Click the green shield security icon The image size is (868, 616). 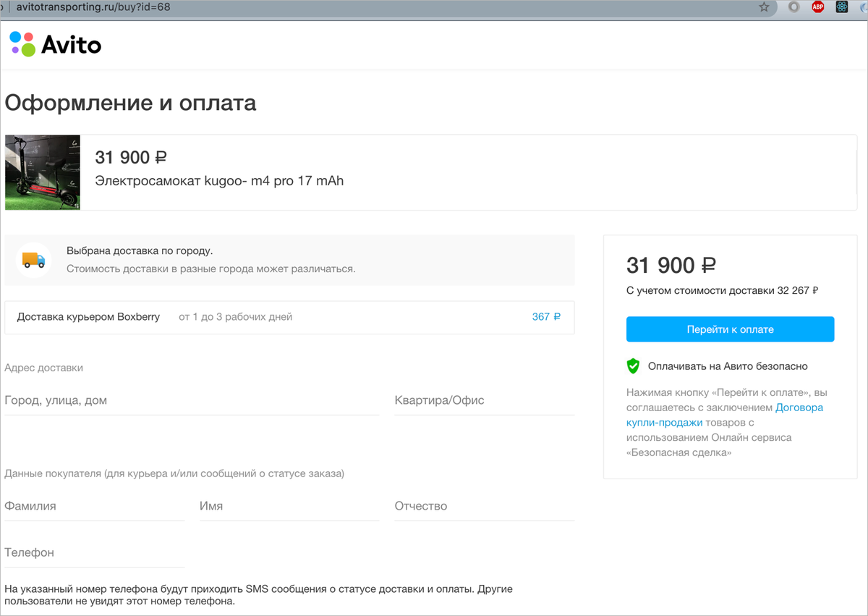tap(633, 366)
